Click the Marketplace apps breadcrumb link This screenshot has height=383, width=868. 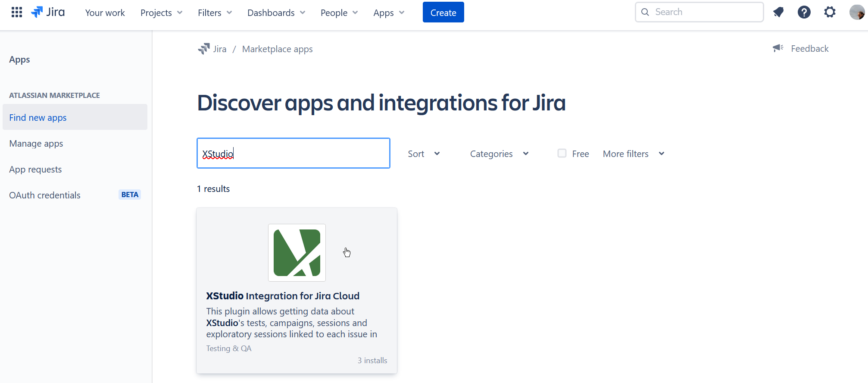point(278,49)
